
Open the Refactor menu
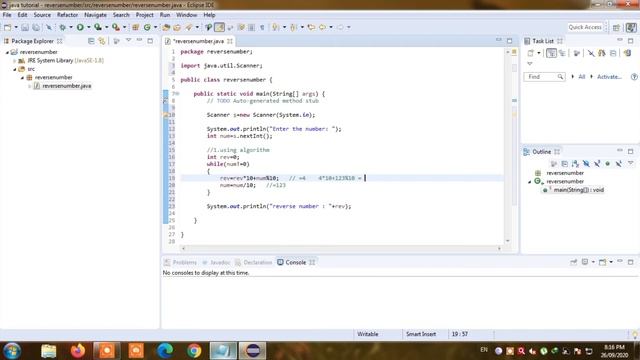(x=67, y=15)
